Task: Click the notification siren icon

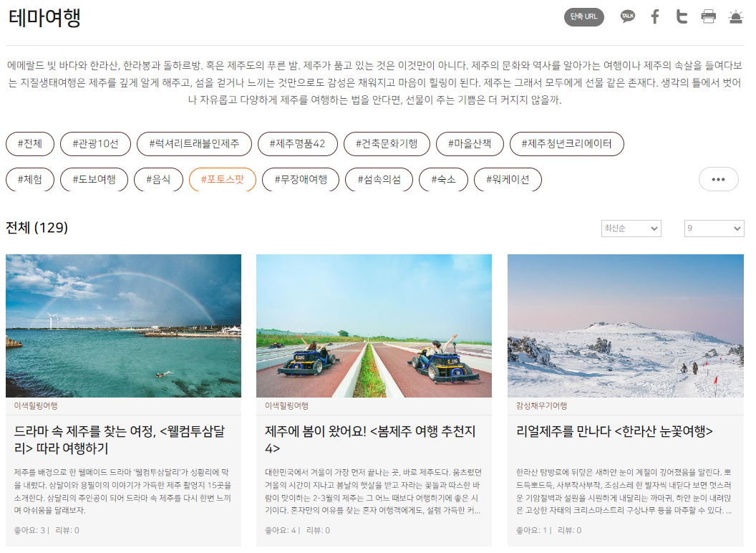Action: click(736, 16)
